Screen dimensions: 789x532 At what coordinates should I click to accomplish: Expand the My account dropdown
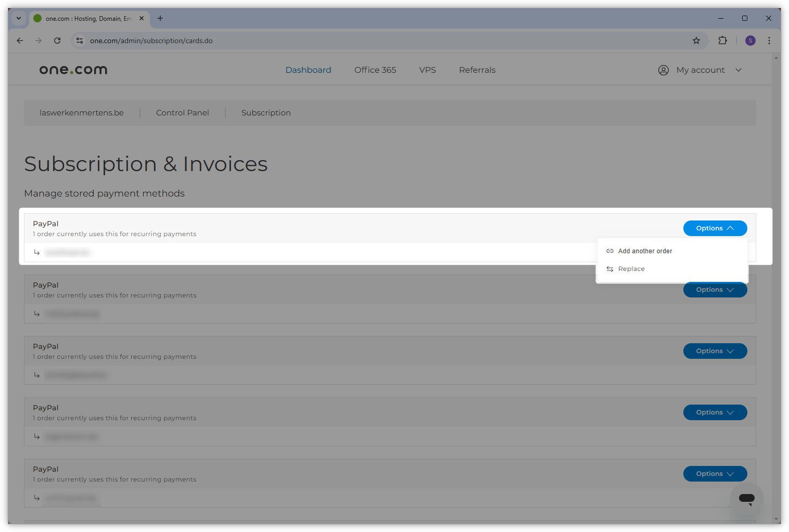coord(739,70)
